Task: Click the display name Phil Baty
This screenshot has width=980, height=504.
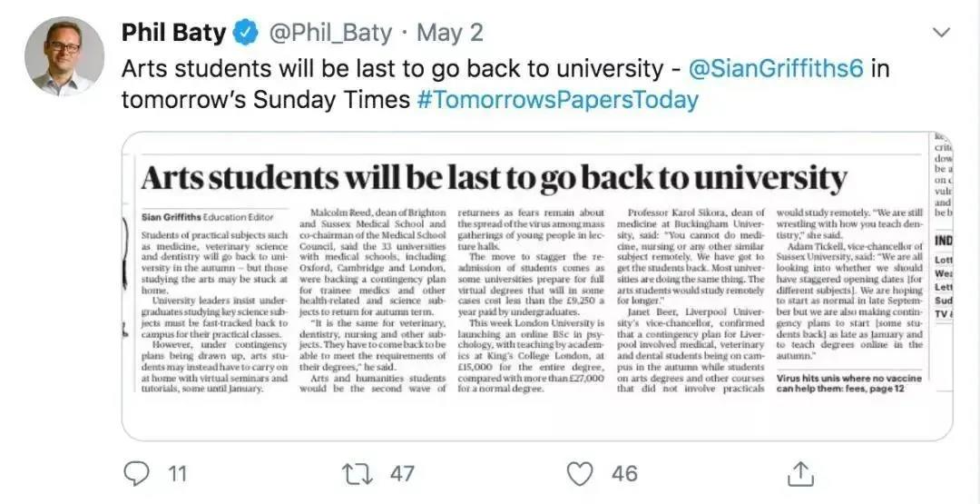Action: coord(173,34)
